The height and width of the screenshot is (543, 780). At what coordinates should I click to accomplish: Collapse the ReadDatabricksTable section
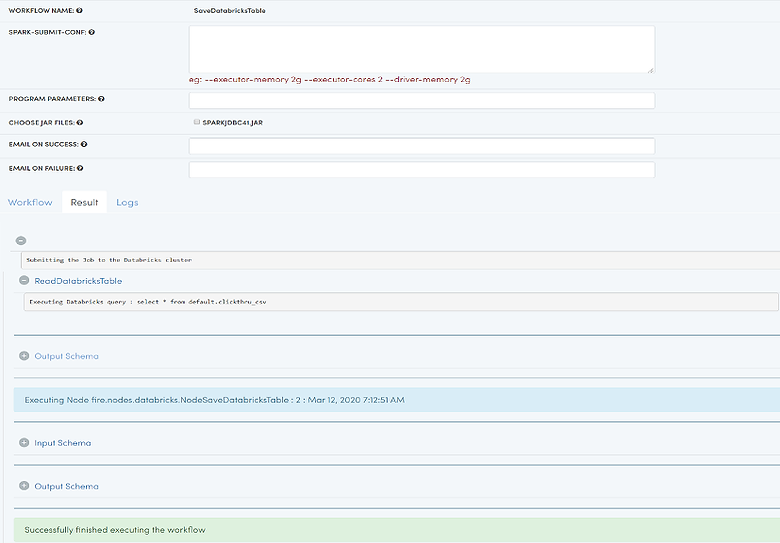[24, 280]
